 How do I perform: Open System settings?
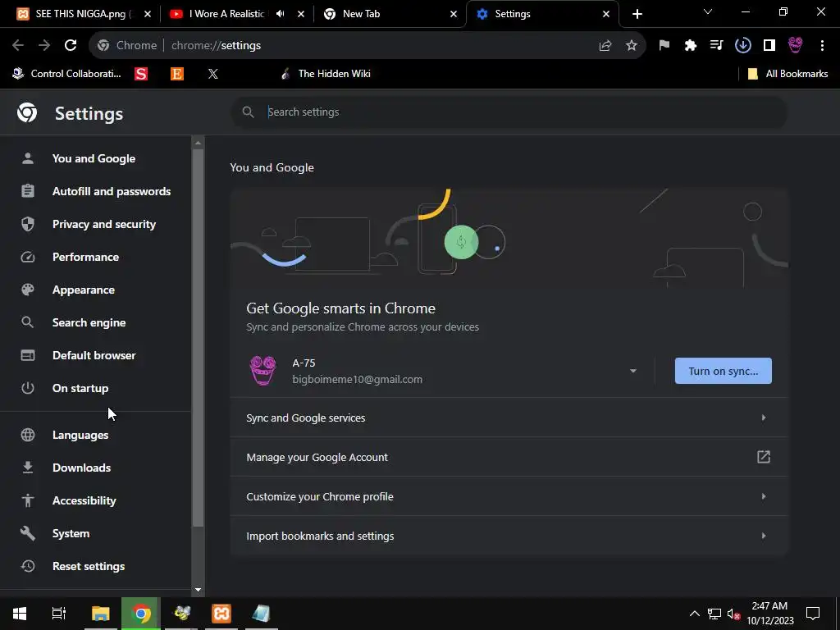click(71, 533)
